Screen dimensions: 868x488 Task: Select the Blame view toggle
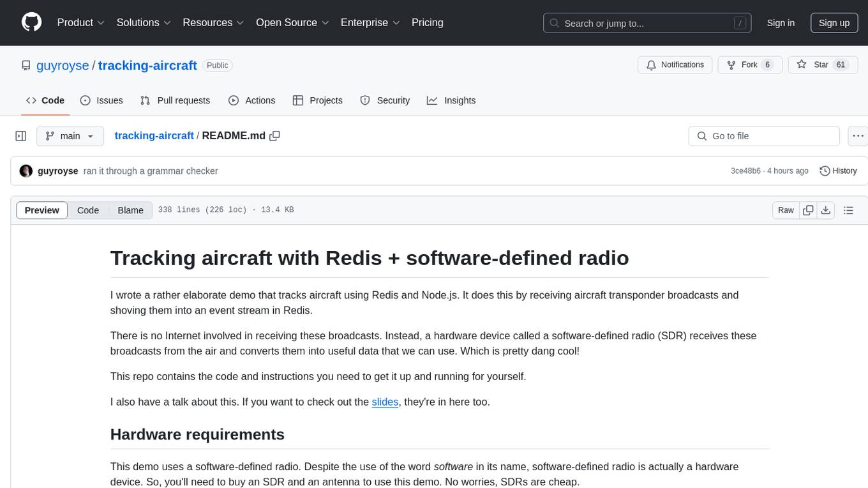pyautogui.click(x=130, y=210)
